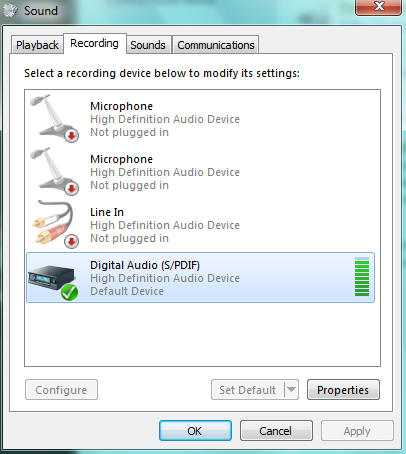
Task: Select the second Microphone device icon
Action: 54,171
